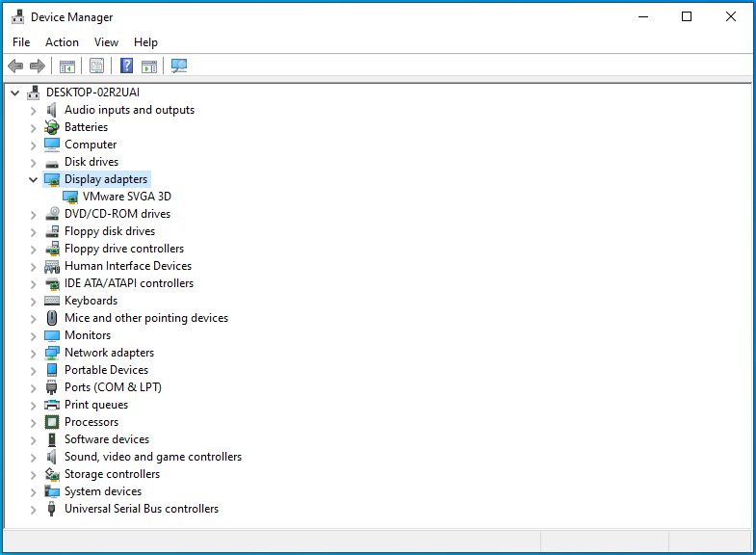Open the Action menu
The image size is (756, 555).
62,42
